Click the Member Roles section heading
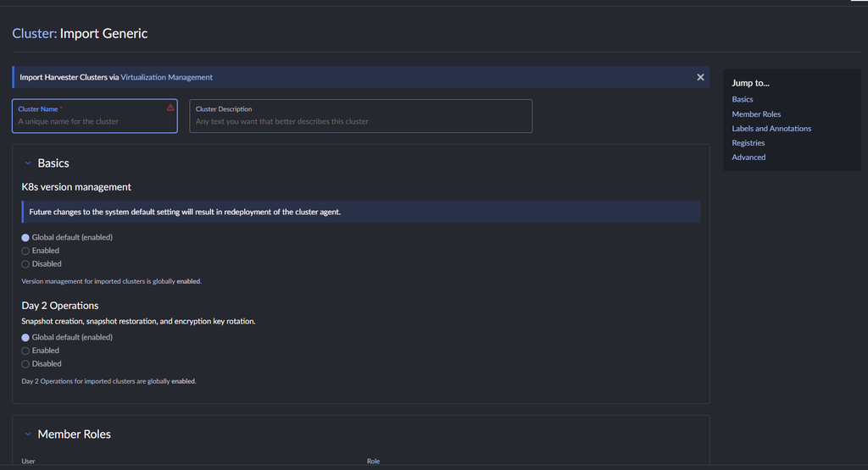Screen dimensions: 868x470 [75, 434]
